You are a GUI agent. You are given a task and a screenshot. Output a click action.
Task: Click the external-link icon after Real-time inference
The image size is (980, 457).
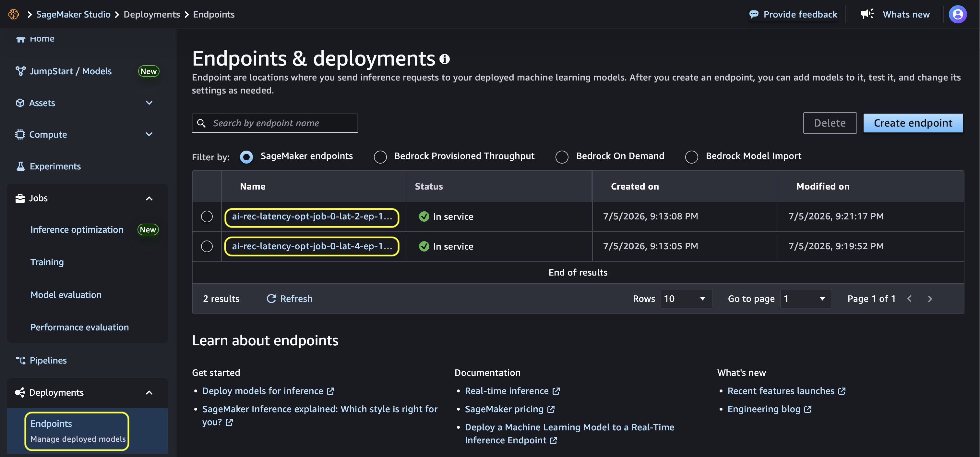click(x=556, y=391)
